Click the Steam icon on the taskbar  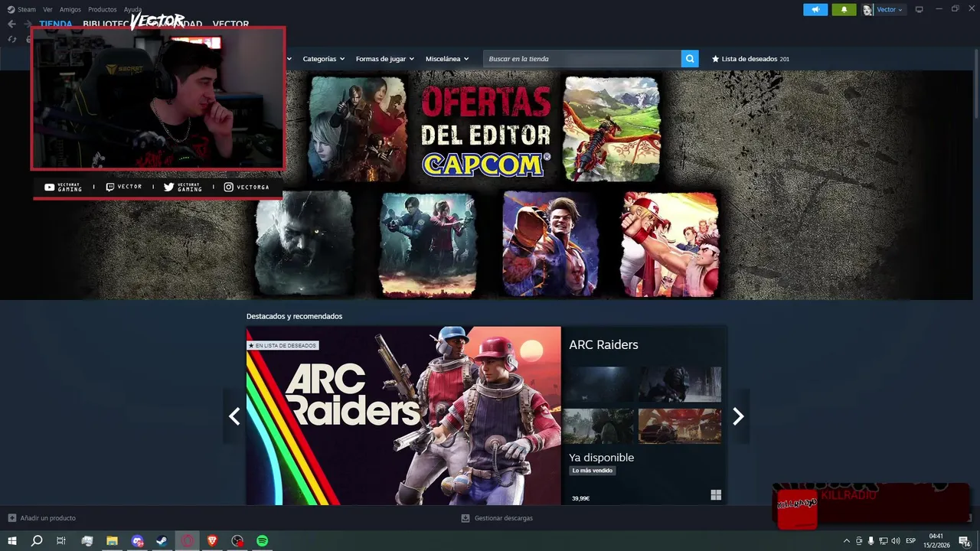[x=162, y=541]
